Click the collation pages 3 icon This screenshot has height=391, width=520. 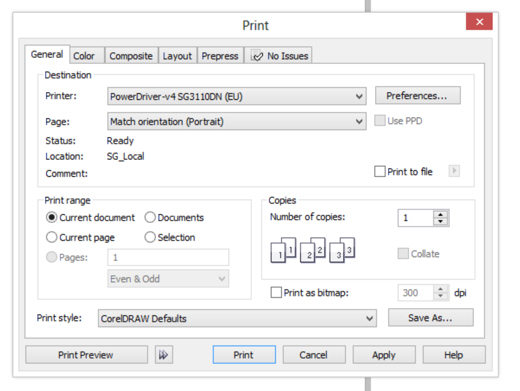click(x=342, y=250)
